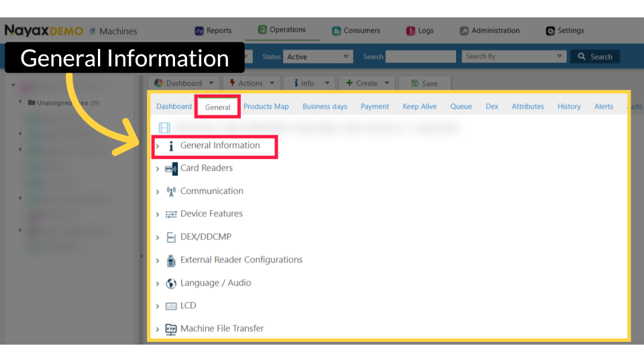This screenshot has width=644, height=362.
Task: Click the grid icon below Dashboard tab
Action: [x=164, y=127]
